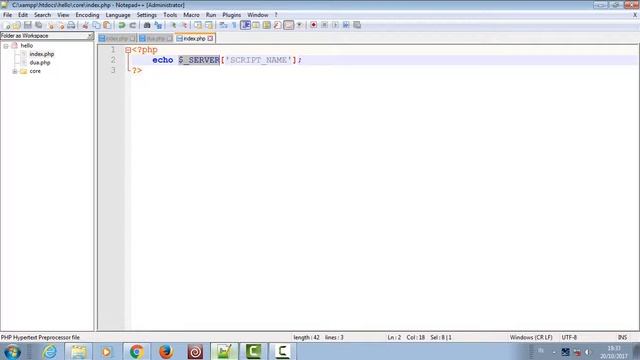Open the Plugins menu

(x=231, y=15)
